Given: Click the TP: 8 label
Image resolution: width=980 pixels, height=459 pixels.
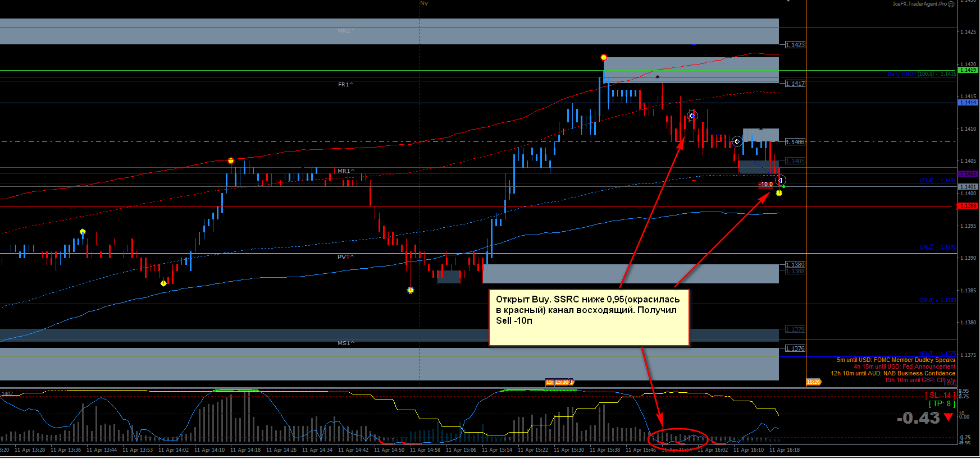Looking at the screenshot, I should 942,403.
